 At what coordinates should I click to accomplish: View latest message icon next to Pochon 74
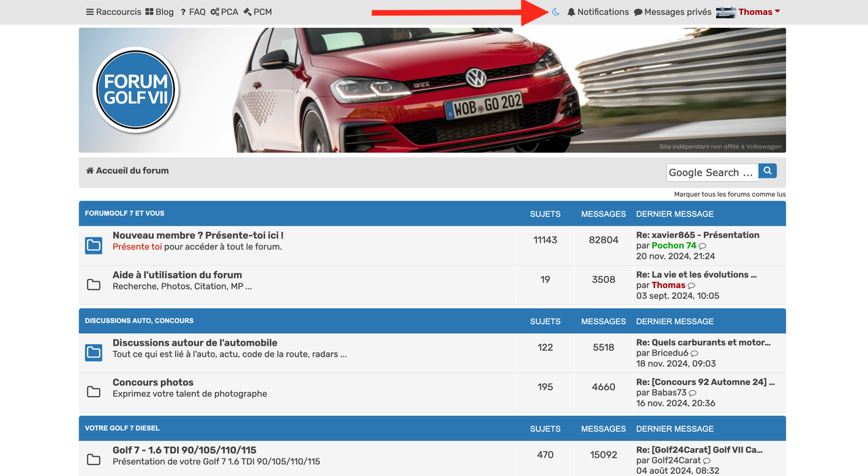(x=703, y=246)
